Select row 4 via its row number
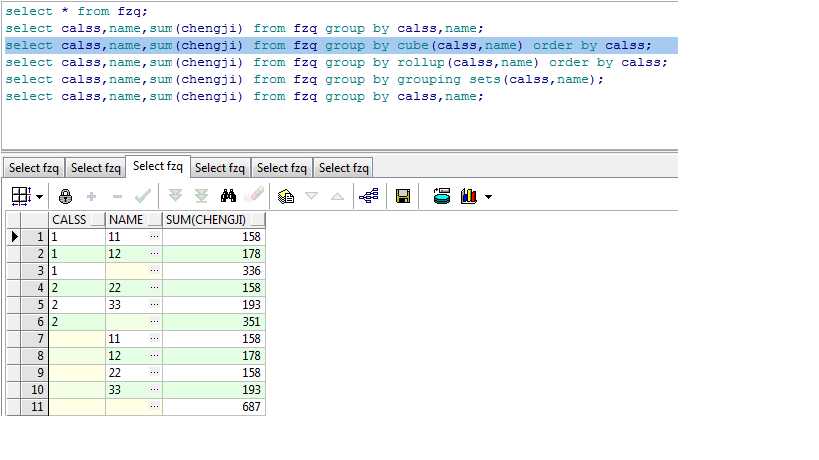 pos(34,288)
